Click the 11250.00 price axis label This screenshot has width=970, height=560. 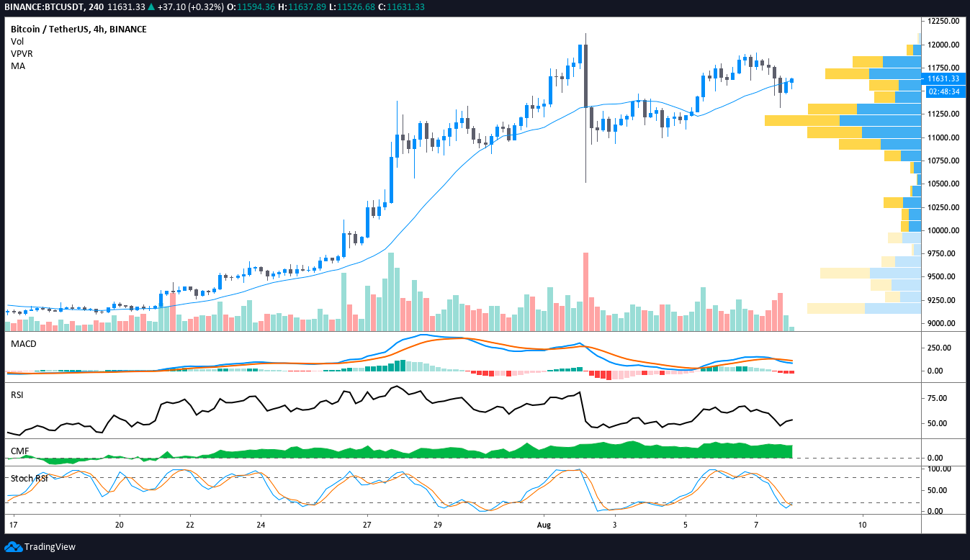pyautogui.click(x=944, y=114)
